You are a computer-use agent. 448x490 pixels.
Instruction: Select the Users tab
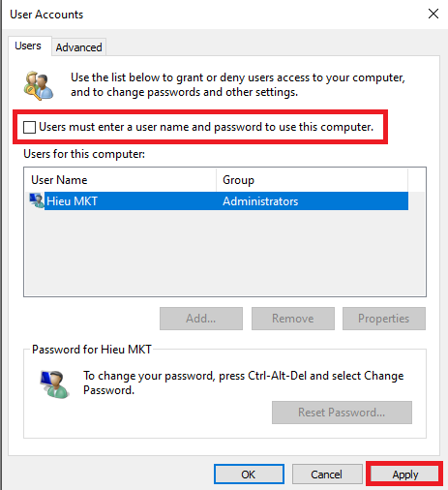(x=28, y=46)
